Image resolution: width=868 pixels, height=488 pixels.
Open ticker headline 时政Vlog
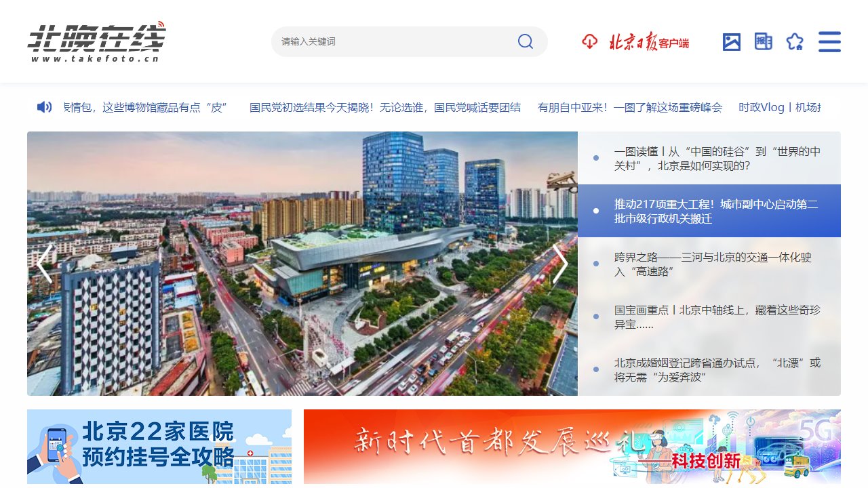(780, 107)
